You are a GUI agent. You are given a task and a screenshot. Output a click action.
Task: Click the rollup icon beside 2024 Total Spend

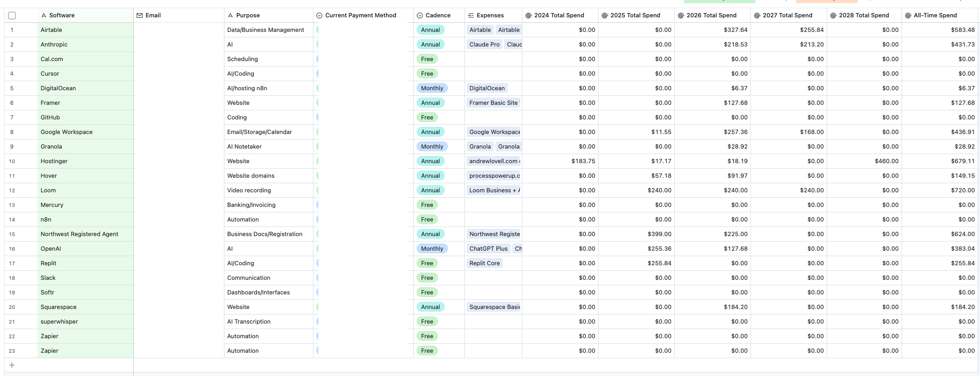[528, 15]
